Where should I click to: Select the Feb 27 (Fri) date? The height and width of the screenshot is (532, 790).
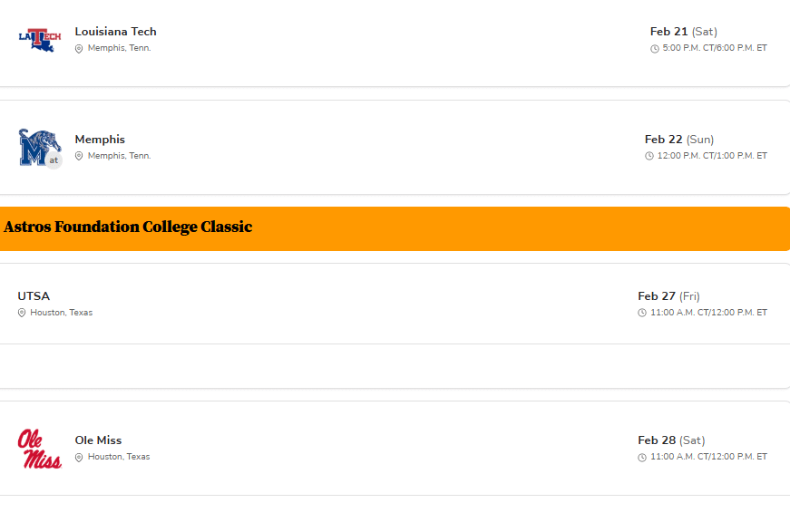click(x=668, y=296)
